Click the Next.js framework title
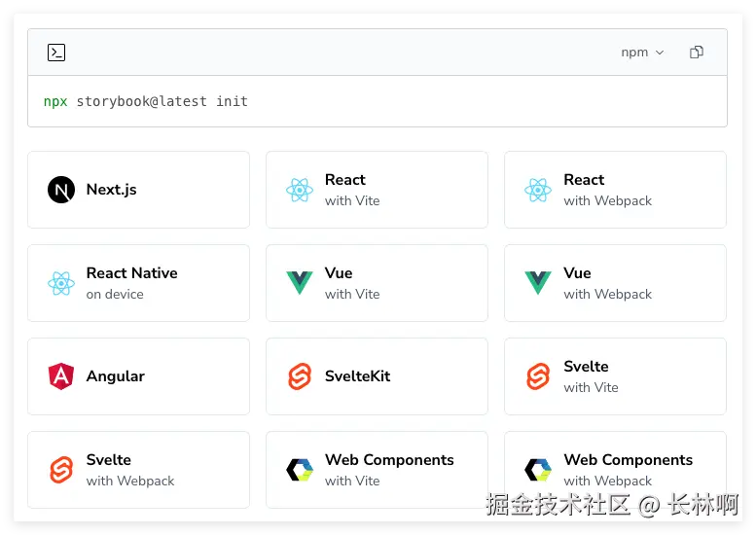Image resolution: width=756 pixels, height=535 pixels. tap(111, 190)
